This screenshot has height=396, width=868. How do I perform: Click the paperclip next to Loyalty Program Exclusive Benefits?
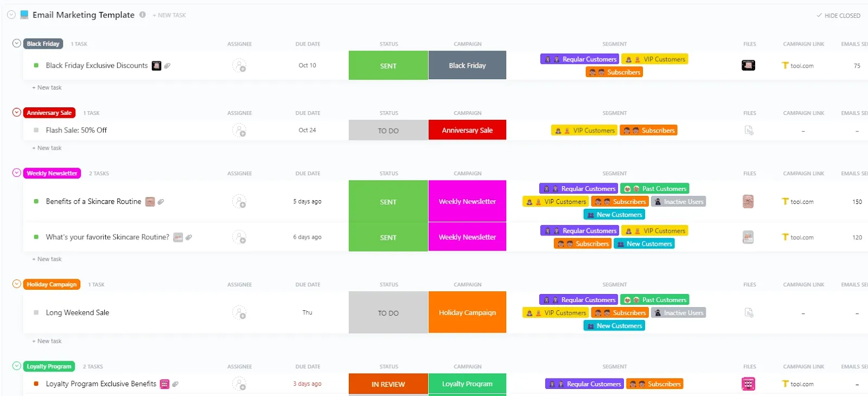(x=175, y=384)
